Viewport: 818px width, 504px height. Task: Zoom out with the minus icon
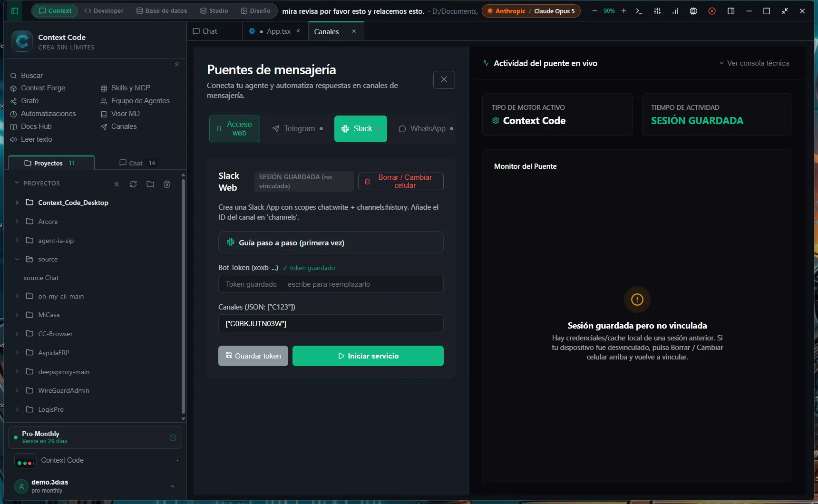coord(594,11)
